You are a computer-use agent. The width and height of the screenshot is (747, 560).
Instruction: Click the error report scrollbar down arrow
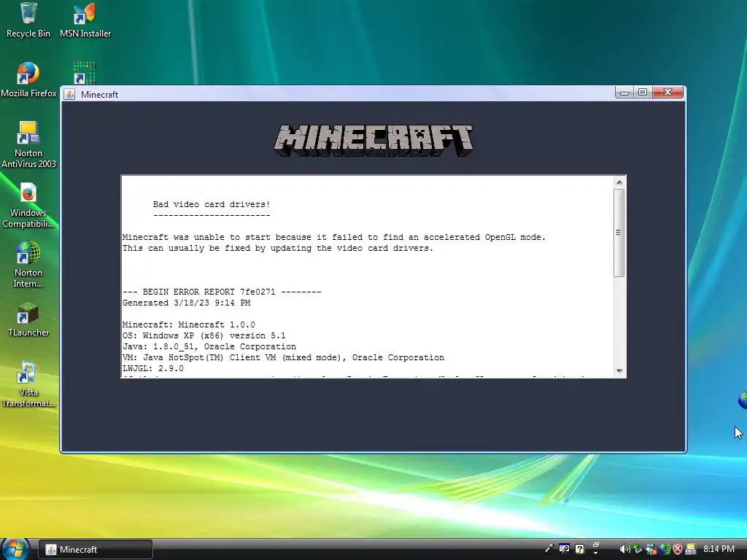(619, 370)
